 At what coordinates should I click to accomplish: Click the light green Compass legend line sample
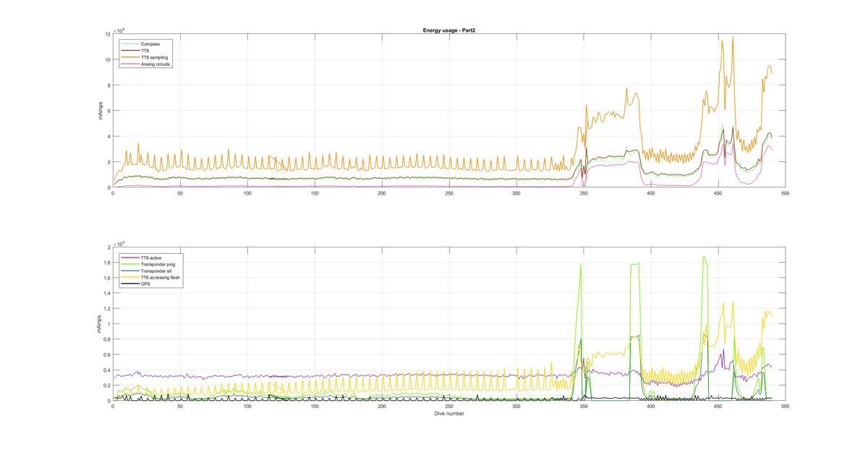click(x=130, y=44)
